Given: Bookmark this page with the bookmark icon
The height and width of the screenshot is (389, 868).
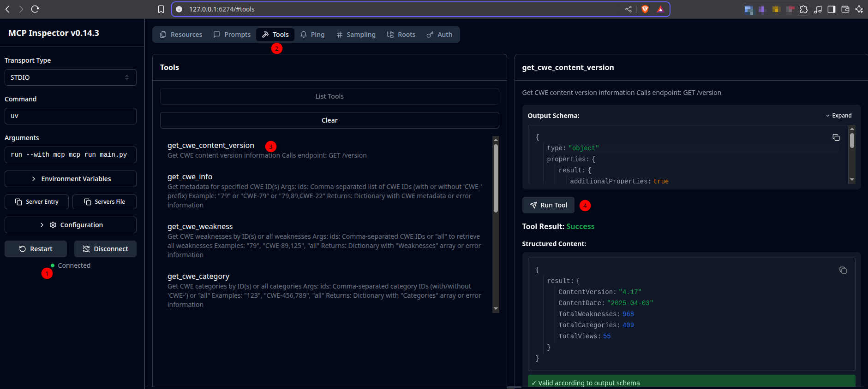Looking at the screenshot, I should (x=161, y=9).
